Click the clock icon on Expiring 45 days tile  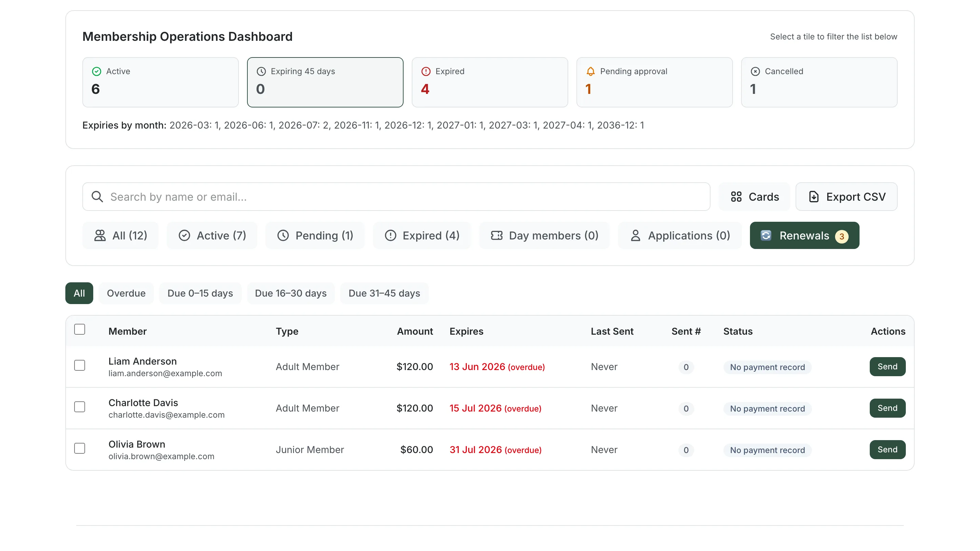click(x=261, y=71)
